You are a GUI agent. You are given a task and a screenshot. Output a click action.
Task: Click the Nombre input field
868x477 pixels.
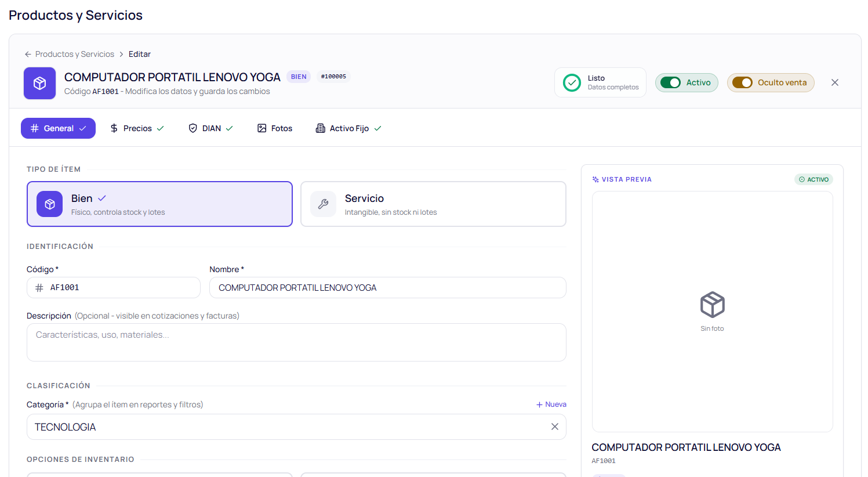(388, 288)
